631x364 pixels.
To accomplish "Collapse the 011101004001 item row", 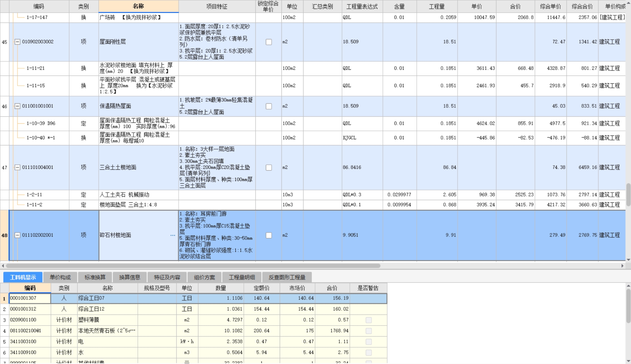I will click(x=17, y=167).
